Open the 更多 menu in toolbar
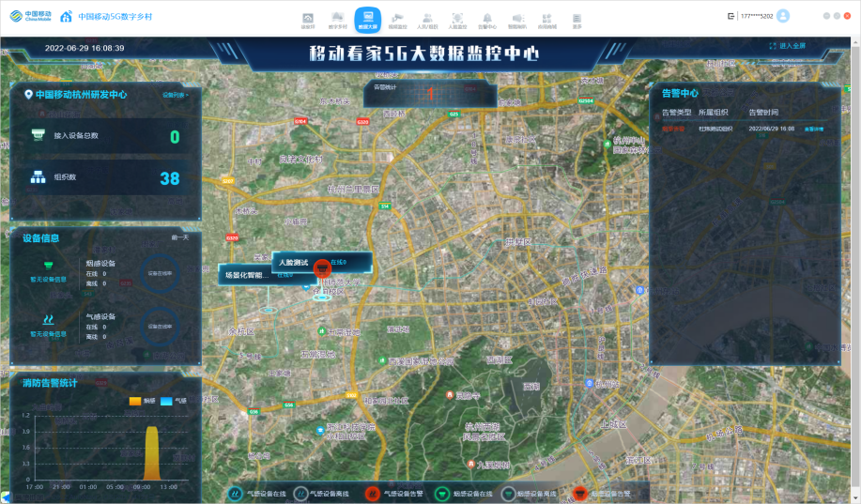The width and height of the screenshot is (861, 504). tap(576, 19)
